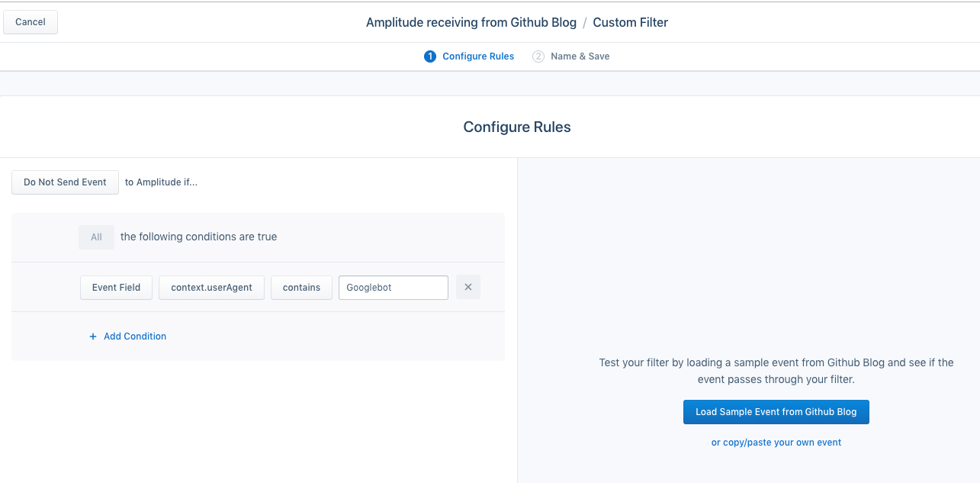Open the "Do Not Send Event" action selector
This screenshot has height=483, width=980.
click(65, 182)
